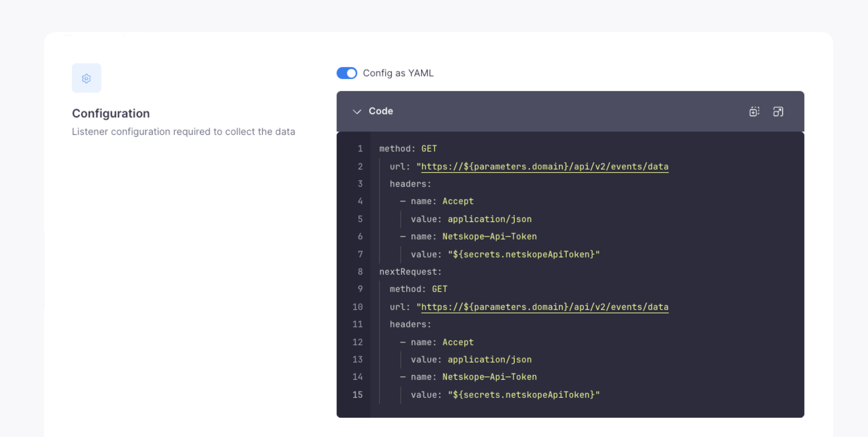868x437 pixels.
Task: Click the Netskope-Api-Token name on line 14
Action: [489, 377]
